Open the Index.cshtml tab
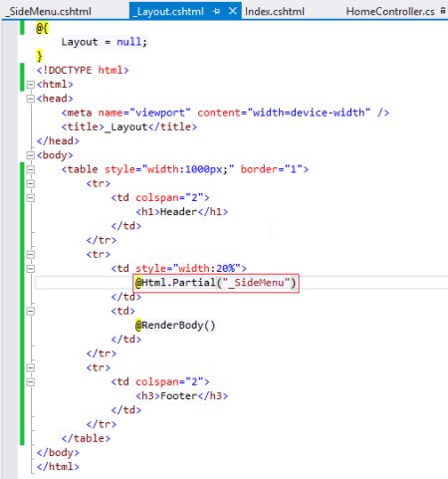Screen dimensions: 448x479 tap(275, 11)
